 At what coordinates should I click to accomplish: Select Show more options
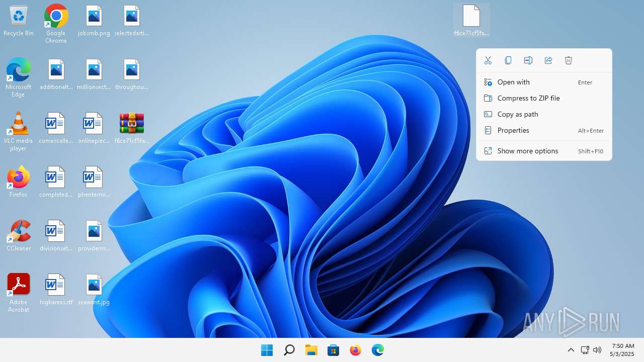pyautogui.click(x=544, y=151)
